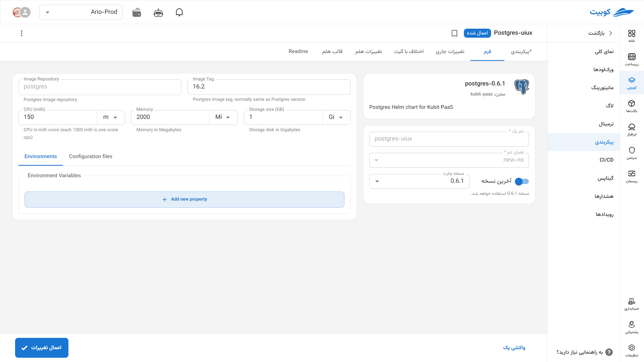Open باکت‌ها buckets icon

pos(632,106)
